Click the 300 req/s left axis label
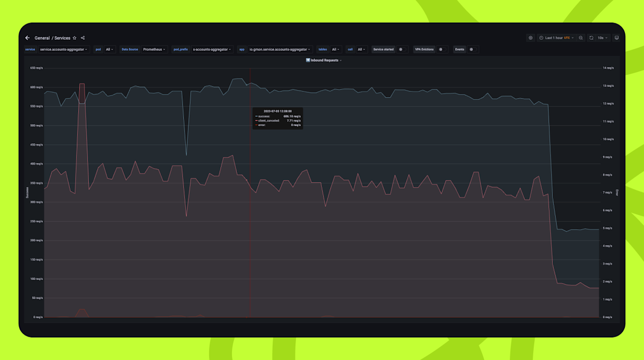 [37, 202]
